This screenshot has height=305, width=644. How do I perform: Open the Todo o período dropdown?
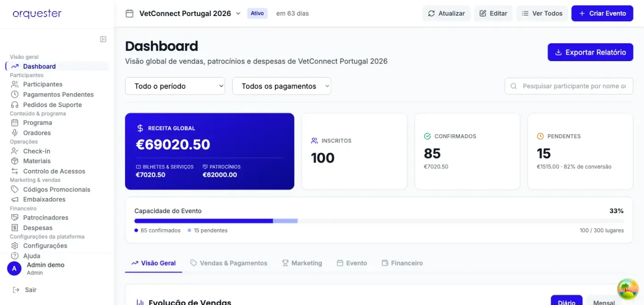(175, 86)
